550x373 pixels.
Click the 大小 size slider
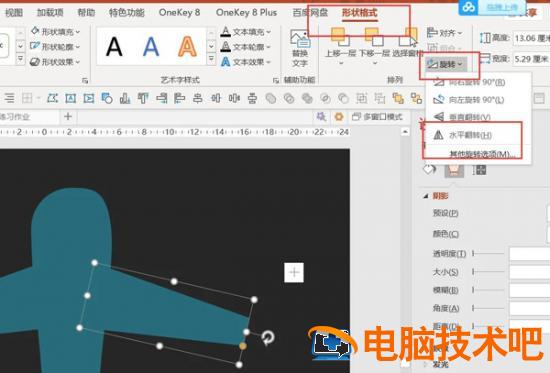point(488,272)
